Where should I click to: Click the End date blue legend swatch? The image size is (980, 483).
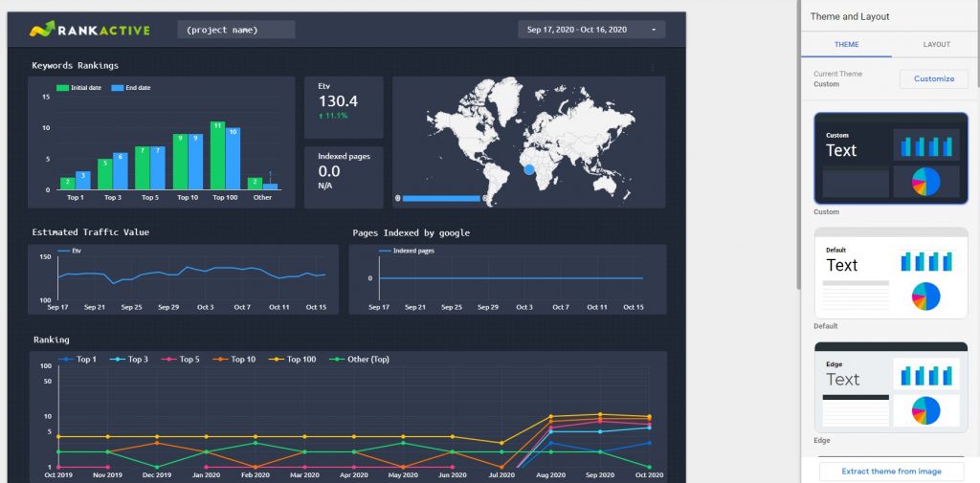pos(118,88)
